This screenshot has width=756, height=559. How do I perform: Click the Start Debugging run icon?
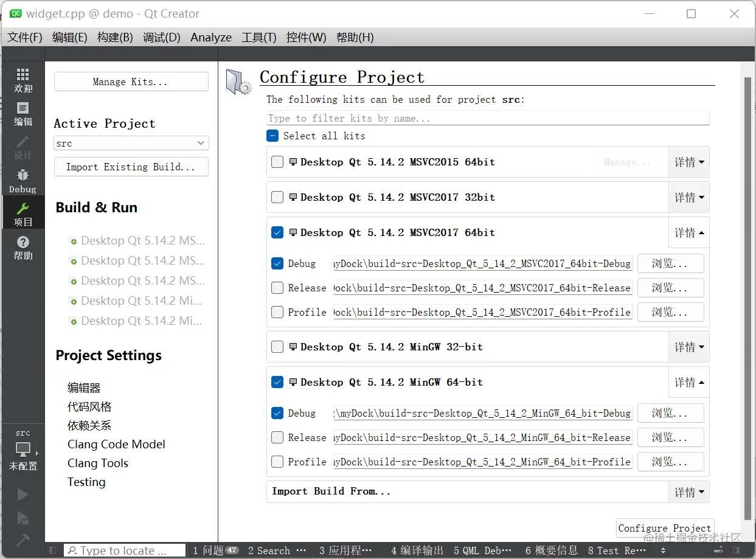23,518
